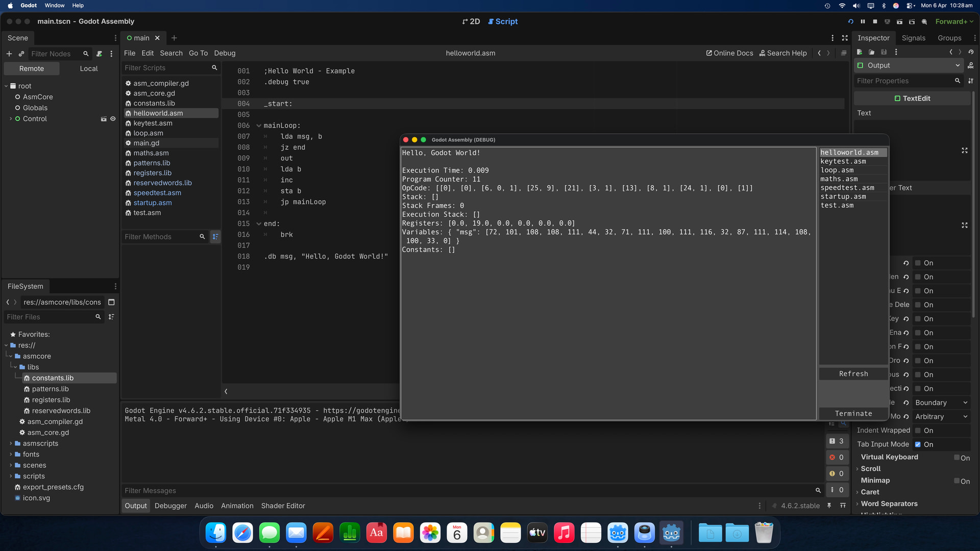
Task: Click the Movie Maker mode icon
Action: 924,21
